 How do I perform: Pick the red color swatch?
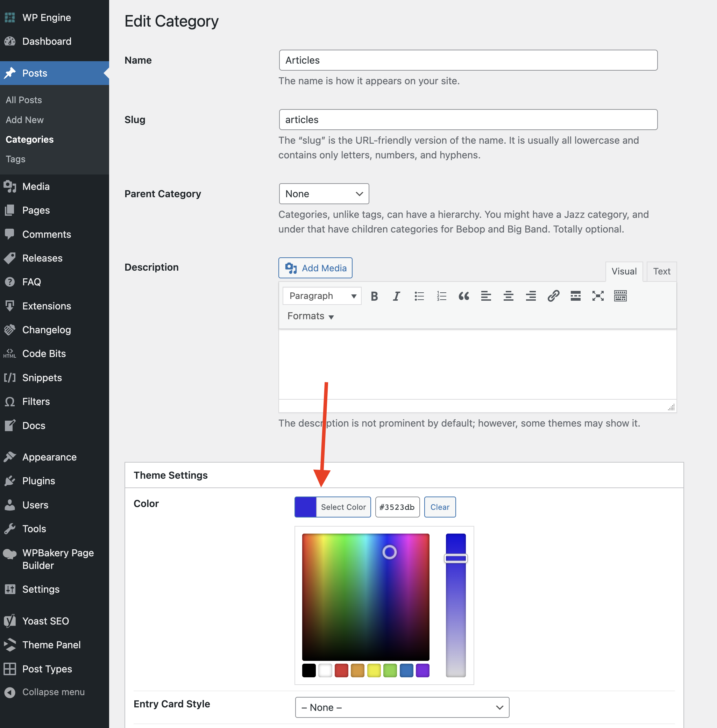(x=341, y=670)
